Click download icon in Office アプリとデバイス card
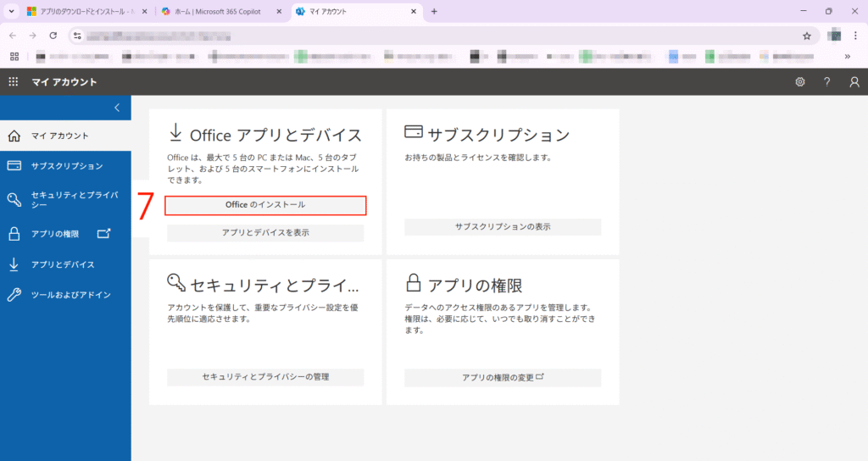The image size is (868, 461). (x=175, y=132)
